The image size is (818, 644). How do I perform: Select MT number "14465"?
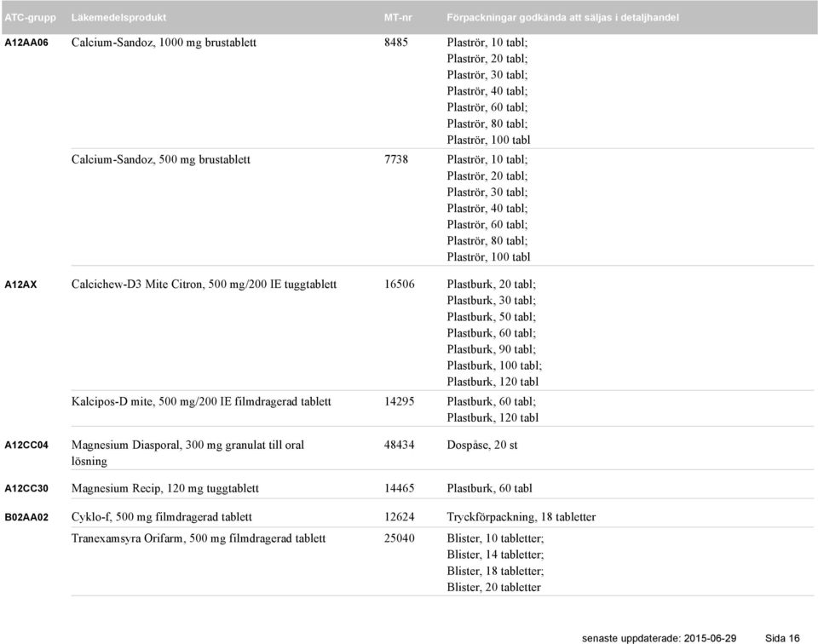point(399,489)
